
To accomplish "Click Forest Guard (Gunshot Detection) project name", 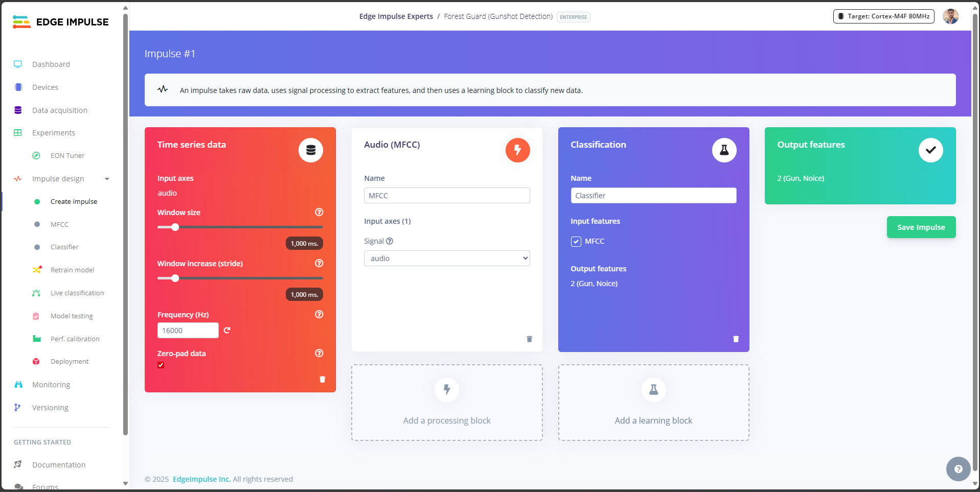I will pyautogui.click(x=498, y=16).
